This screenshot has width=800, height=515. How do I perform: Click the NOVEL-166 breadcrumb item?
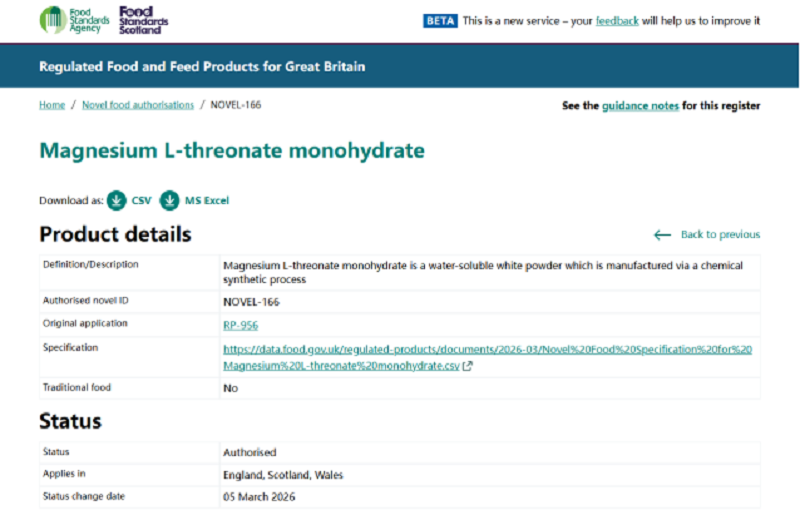pyautogui.click(x=236, y=105)
